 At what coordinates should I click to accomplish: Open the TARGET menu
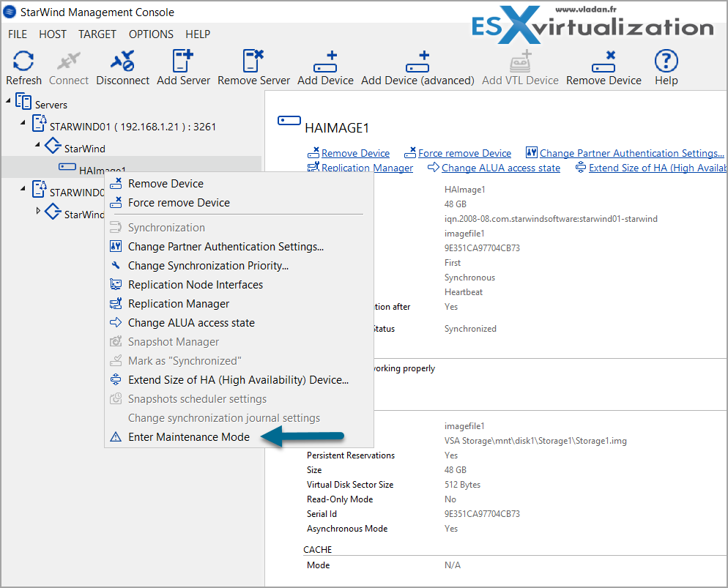point(97,34)
